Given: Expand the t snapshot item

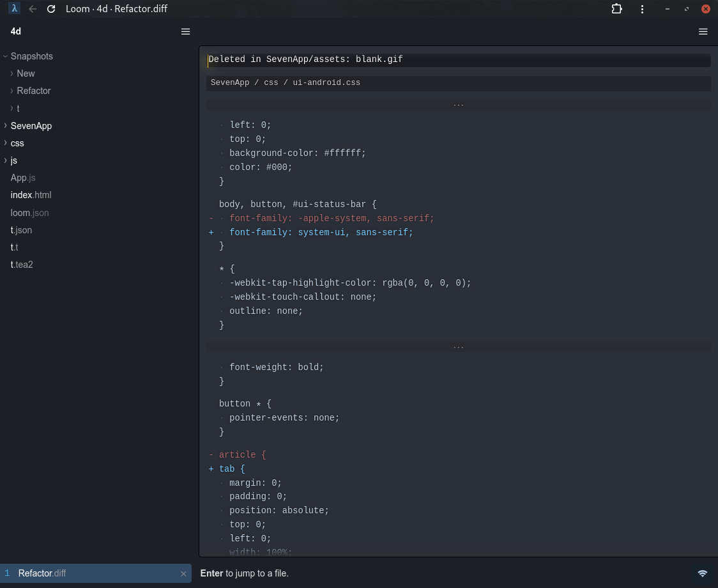Looking at the screenshot, I should click(x=12, y=108).
